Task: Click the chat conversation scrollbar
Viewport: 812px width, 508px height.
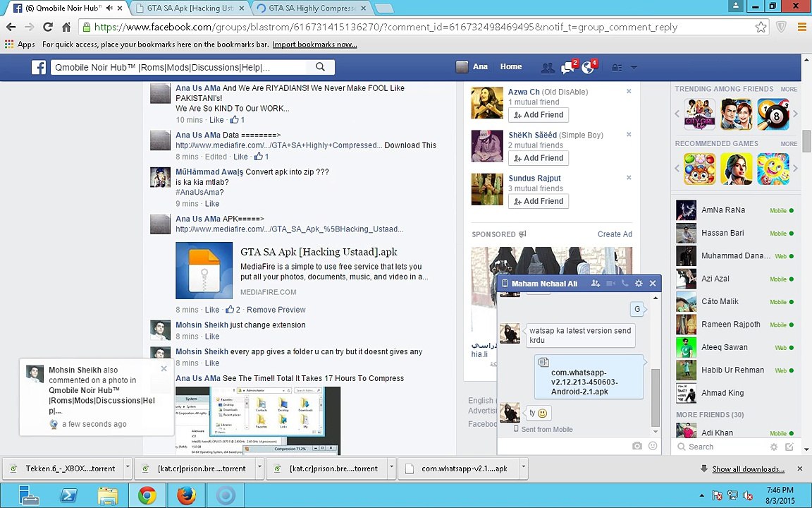Action: [x=656, y=398]
